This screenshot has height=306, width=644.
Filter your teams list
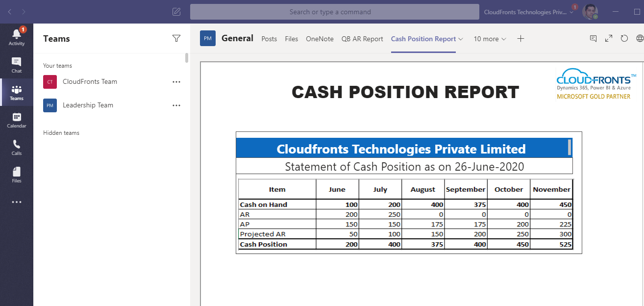click(x=176, y=38)
